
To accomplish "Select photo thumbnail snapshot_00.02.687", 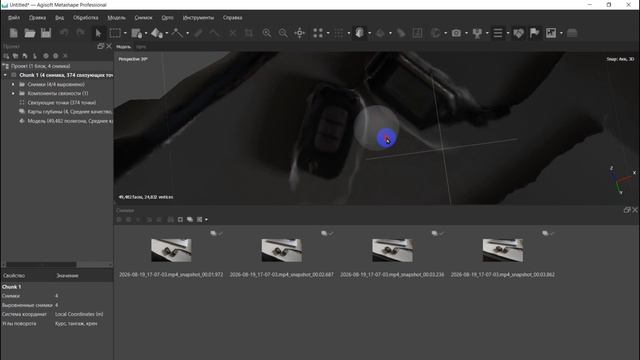I will tap(282, 250).
